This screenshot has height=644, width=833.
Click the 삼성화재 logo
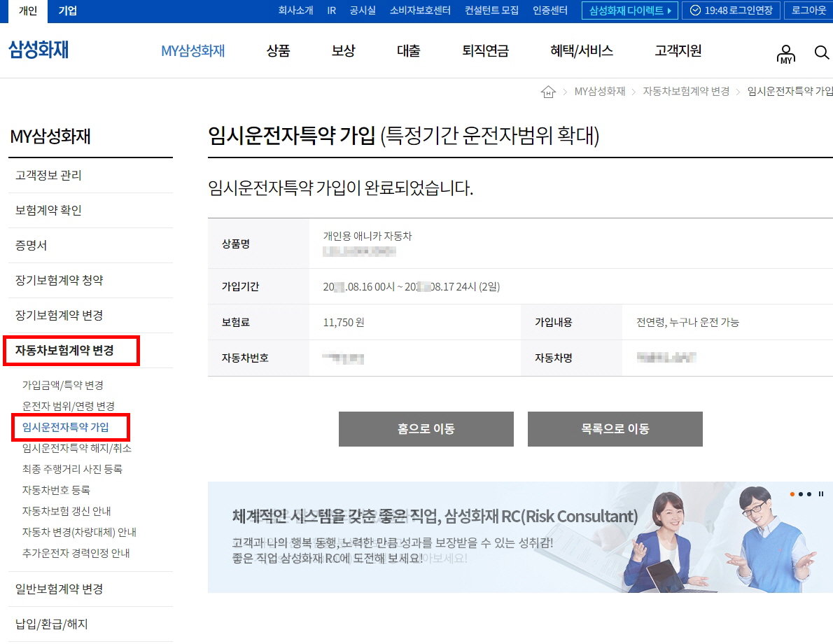(x=38, y=50)
